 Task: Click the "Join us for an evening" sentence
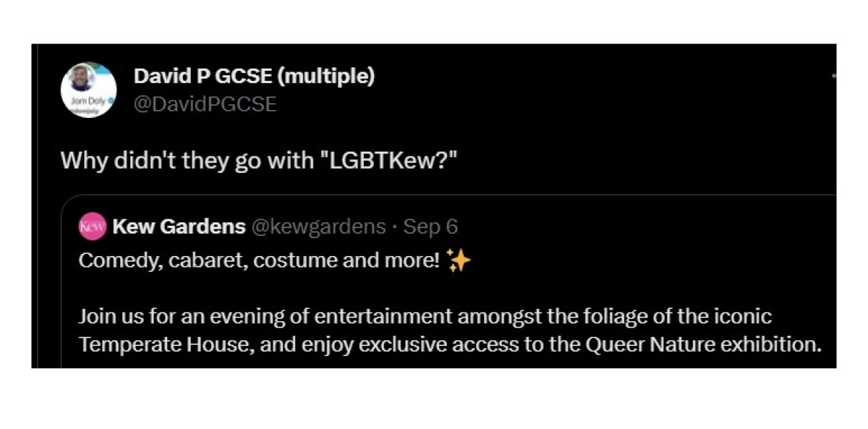pyautogui.click(x=193, y=316)
